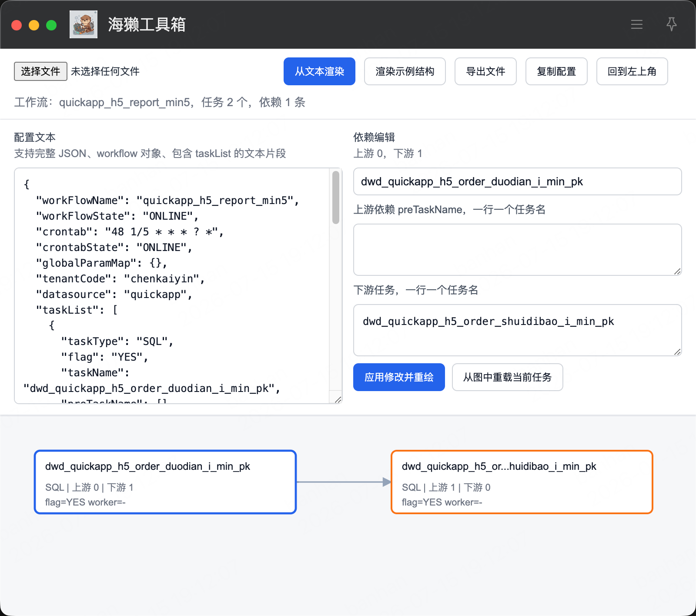696x616 pixels.
Task: Click the pin window icon
Action: [x=672, y=24]
